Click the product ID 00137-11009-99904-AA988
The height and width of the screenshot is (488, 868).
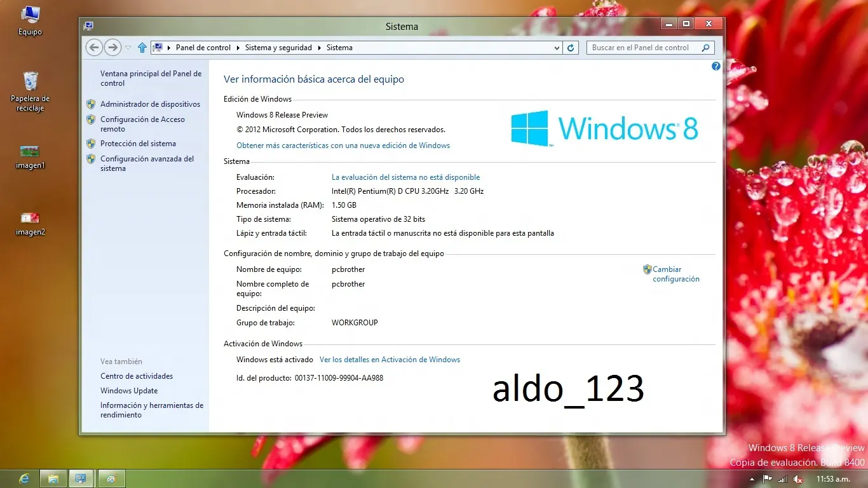click(x=339, y=378)
